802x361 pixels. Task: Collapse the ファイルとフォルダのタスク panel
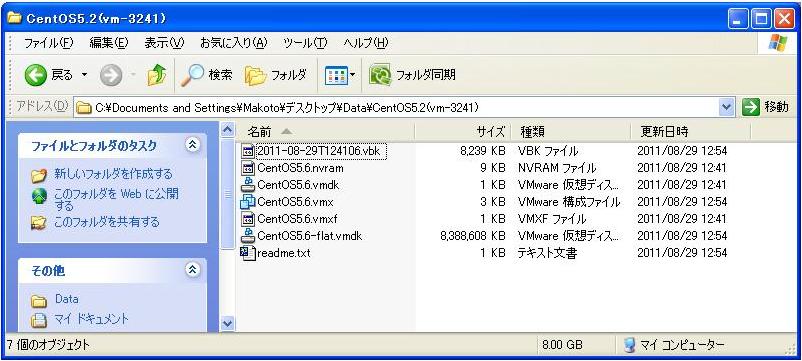click(x=193, y=145)
